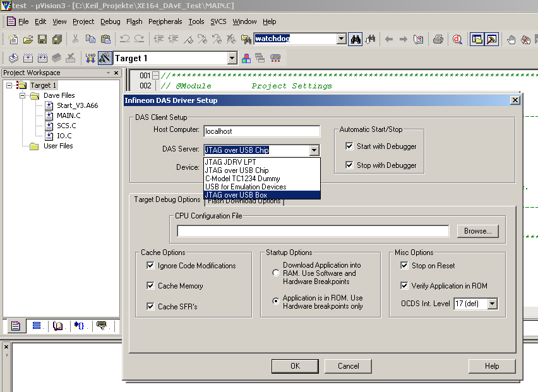Toggle Cache SFR's checkbox
Image resolution: width=538 pixels, height=392 pixels.
[x=150, y=306]
